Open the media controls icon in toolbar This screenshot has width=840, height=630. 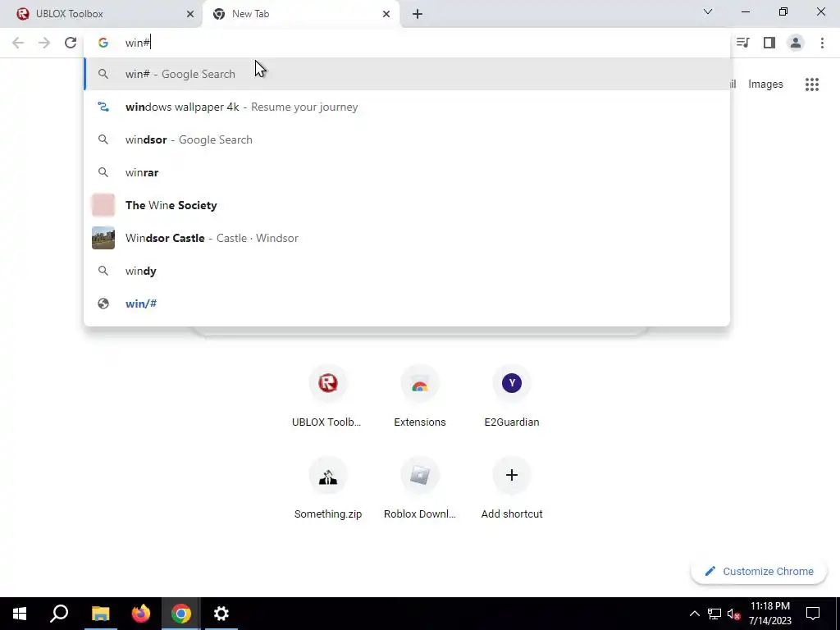[743, 43]
